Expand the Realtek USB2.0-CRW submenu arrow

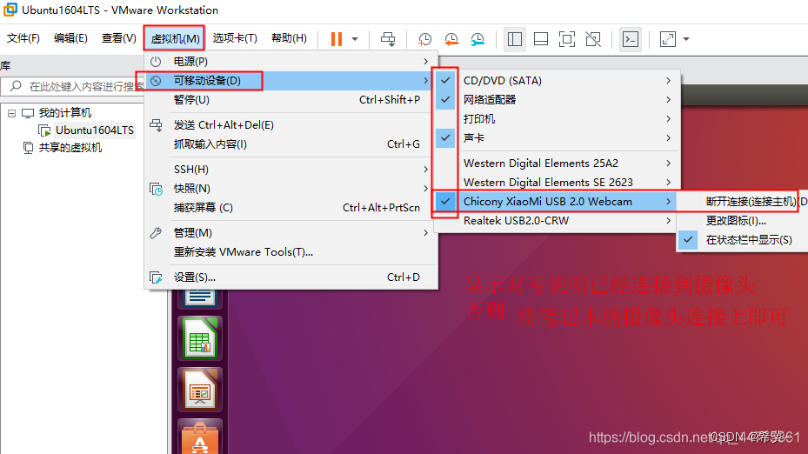668,221
